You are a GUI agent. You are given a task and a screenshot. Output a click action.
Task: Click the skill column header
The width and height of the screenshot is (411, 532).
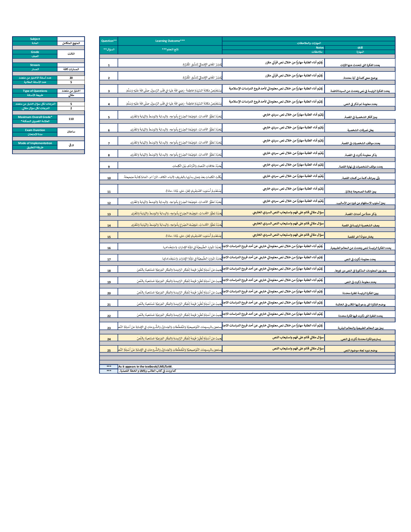pos(360,48)
